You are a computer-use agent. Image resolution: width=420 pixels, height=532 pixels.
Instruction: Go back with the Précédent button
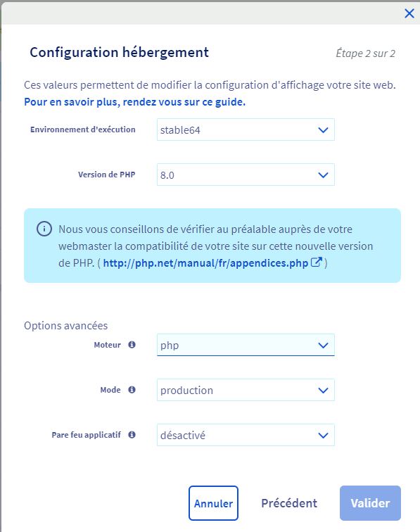pos(289,503)
